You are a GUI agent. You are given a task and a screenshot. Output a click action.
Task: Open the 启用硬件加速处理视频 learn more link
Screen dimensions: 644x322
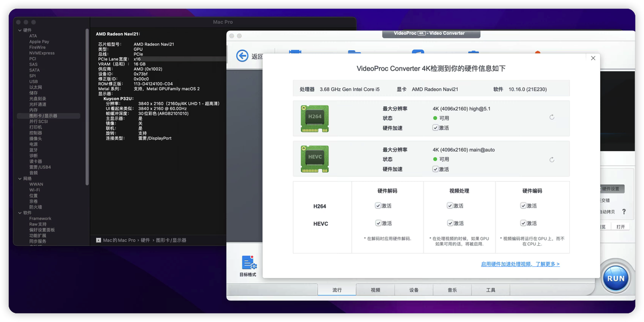tap(520, 264)
